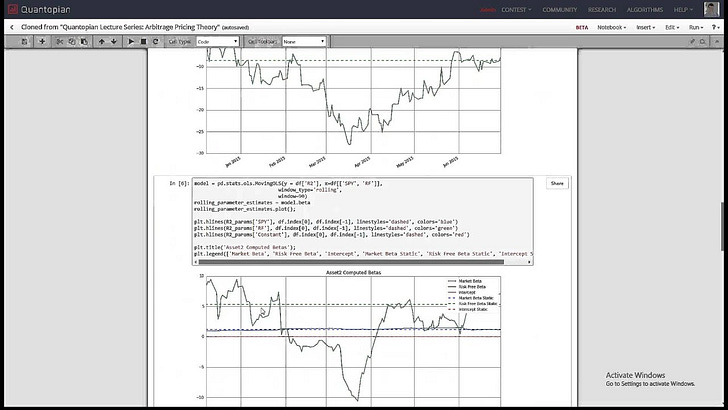Click the 'Asset2 Computed Betas' chart title
Image resolution: width=728 pixels, height=410 pixels.
(353, 273)
